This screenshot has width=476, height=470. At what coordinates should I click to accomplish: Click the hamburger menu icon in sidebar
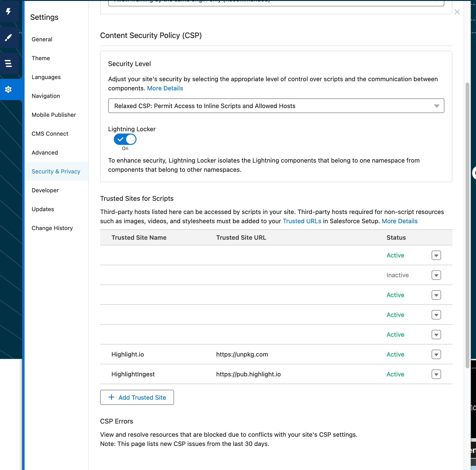(x=9, y=64)
